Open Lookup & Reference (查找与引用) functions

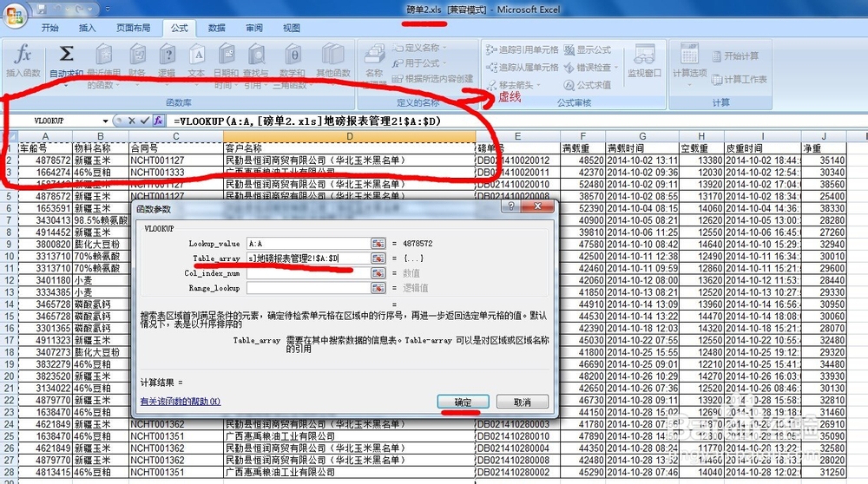256,65
